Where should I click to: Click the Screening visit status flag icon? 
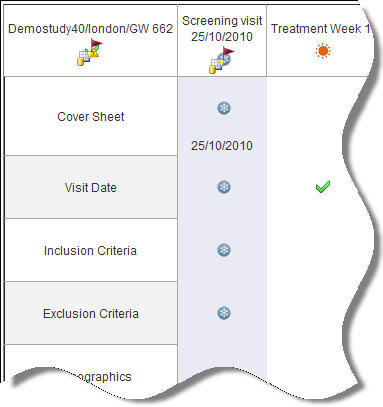[x=222, y=60]
